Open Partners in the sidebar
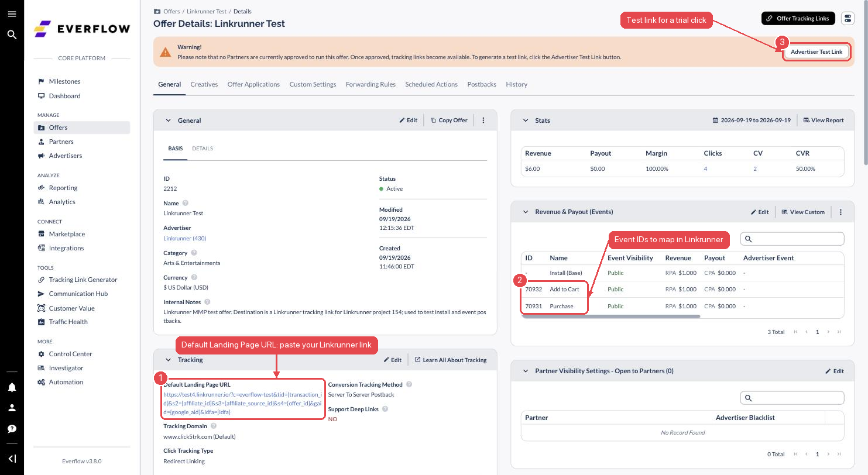 click(x=61, y=142)
